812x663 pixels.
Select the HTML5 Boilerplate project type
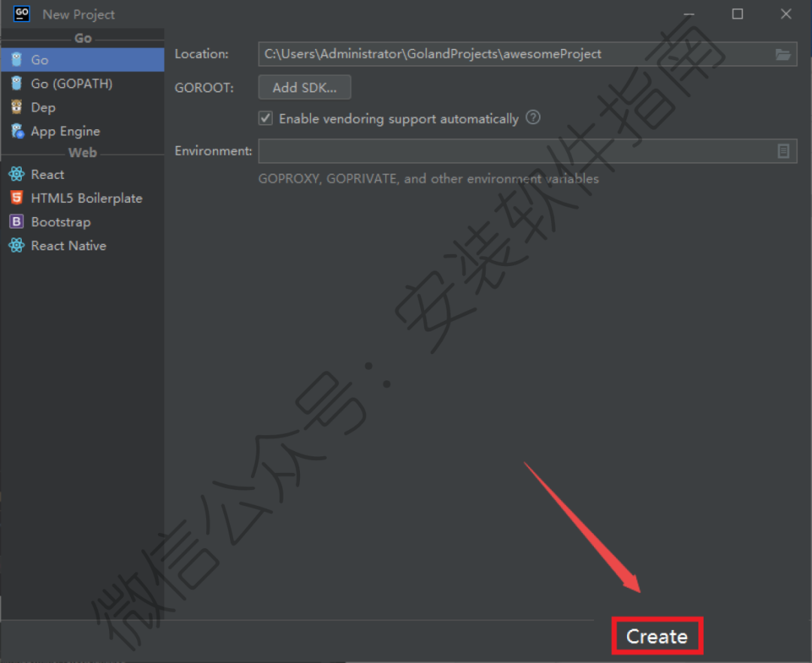click(83, 198)
